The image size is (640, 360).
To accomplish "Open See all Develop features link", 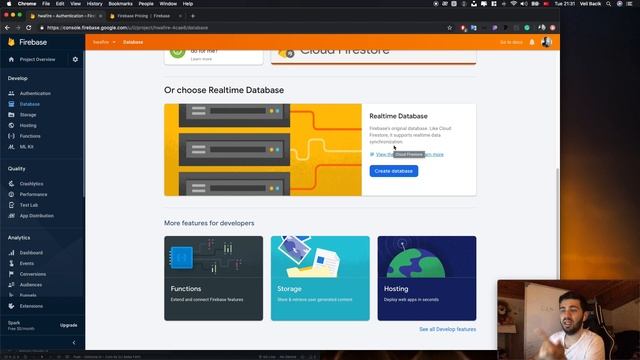I will 447,329.
